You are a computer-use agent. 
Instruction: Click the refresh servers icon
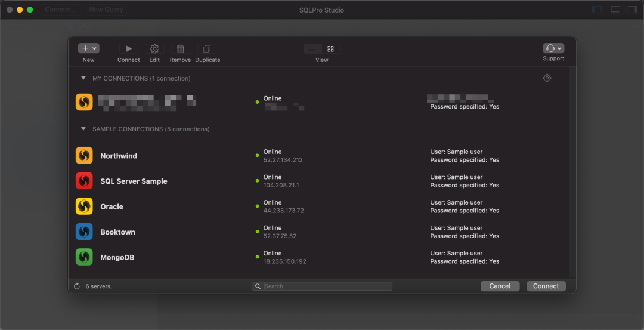click(x=77, y=286)
